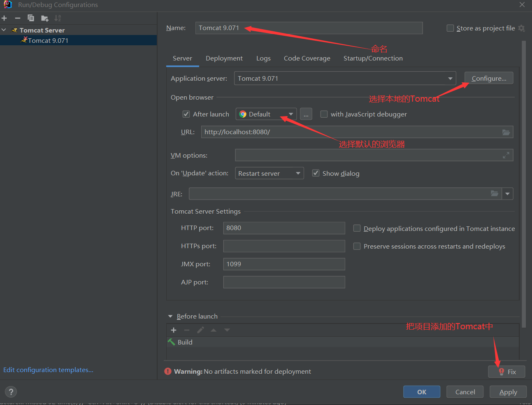Copy the selected configuration
This screenshot has width=532, height=405.
coord(31,18)
